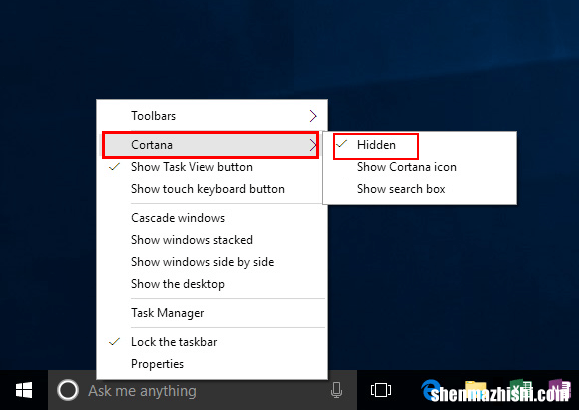Choose Show search box option
The height and width of the screenshot is (410, 579).
point(419,189)
